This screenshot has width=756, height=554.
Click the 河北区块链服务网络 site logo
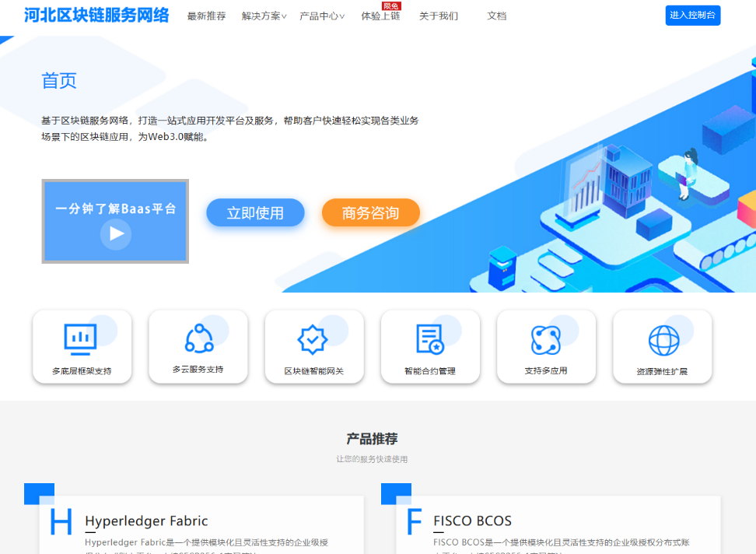click(x=96, y=15)
